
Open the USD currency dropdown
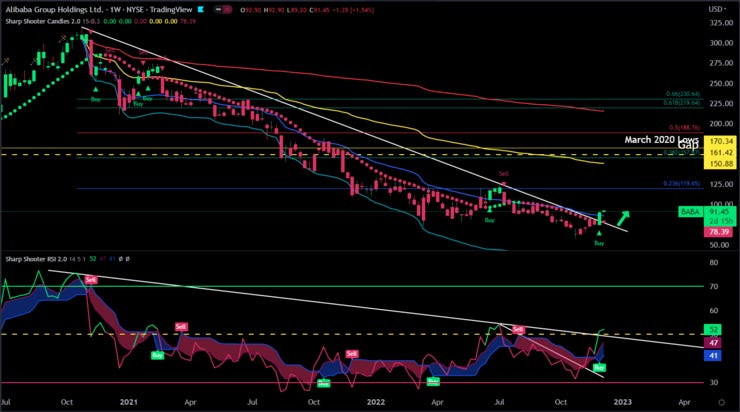[717, 9]
